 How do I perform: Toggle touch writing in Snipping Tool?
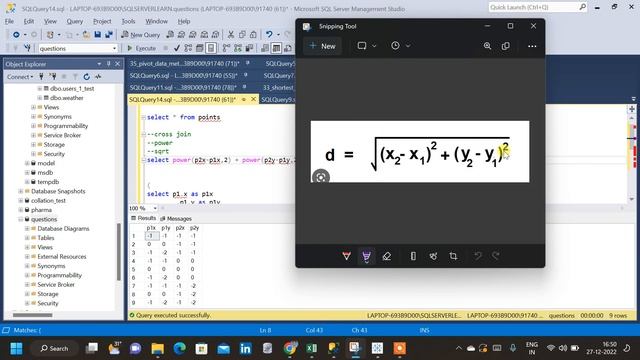point(433,256)
